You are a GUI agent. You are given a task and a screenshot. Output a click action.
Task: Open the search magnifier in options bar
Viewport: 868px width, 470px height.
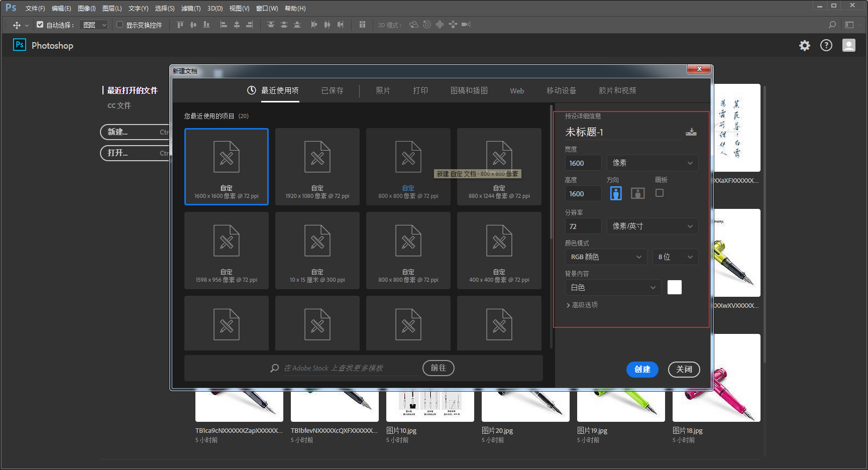click(x=832, y=25)
